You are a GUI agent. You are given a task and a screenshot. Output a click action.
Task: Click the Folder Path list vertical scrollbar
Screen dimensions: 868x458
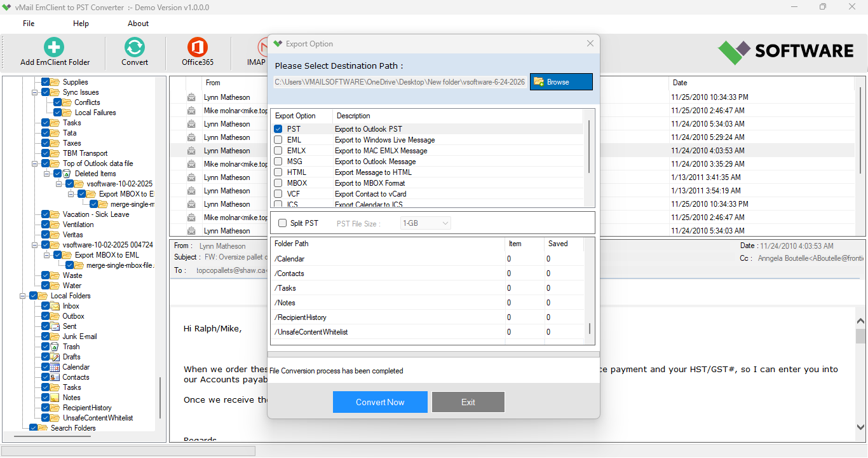point(590,328)
